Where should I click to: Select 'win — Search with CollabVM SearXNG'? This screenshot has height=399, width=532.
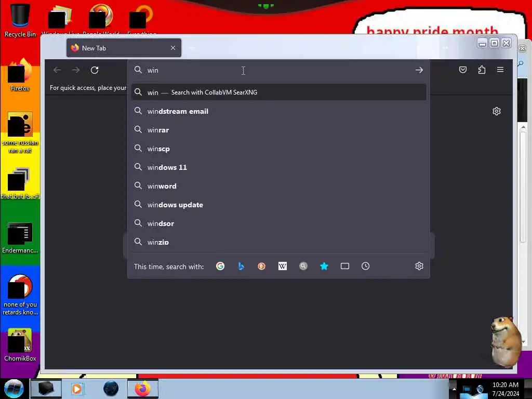tap(278, 92)
